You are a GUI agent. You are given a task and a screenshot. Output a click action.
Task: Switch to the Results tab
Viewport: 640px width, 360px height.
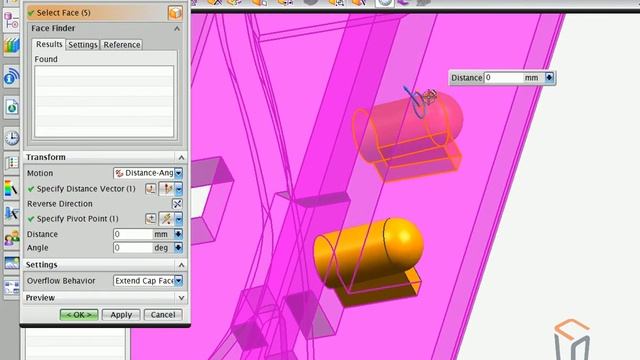click(49, 44)
